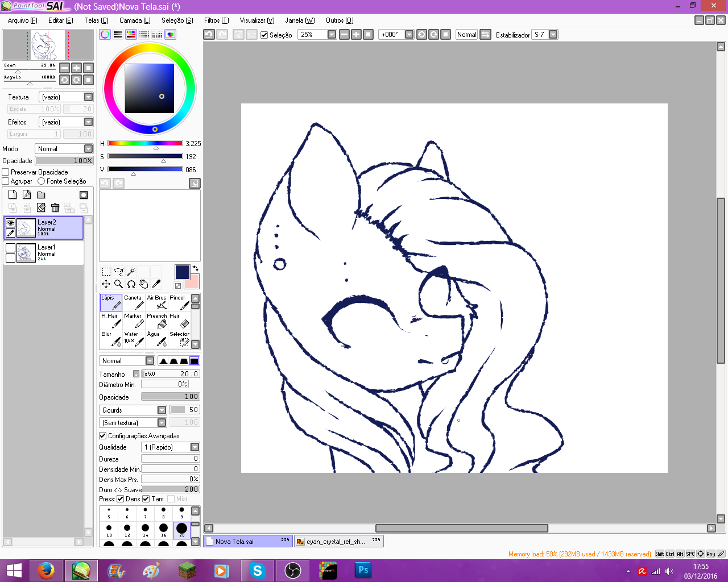Select the hand pan tool
The width and height of the screenshot is (728, 582).
point(143,284)
